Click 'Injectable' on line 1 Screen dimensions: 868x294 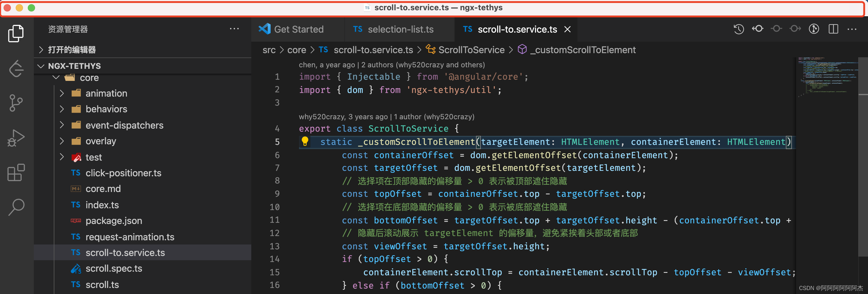[x=374, y=77]
